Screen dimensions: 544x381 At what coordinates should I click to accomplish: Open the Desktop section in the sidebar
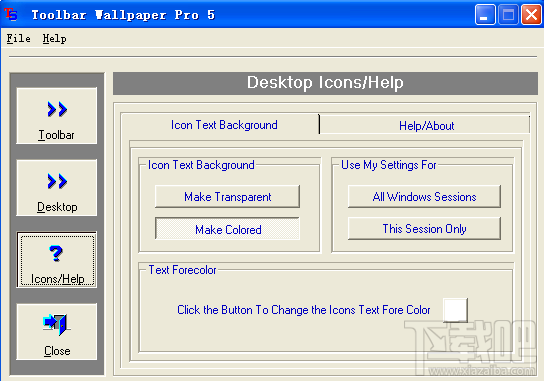coord(57,188)
